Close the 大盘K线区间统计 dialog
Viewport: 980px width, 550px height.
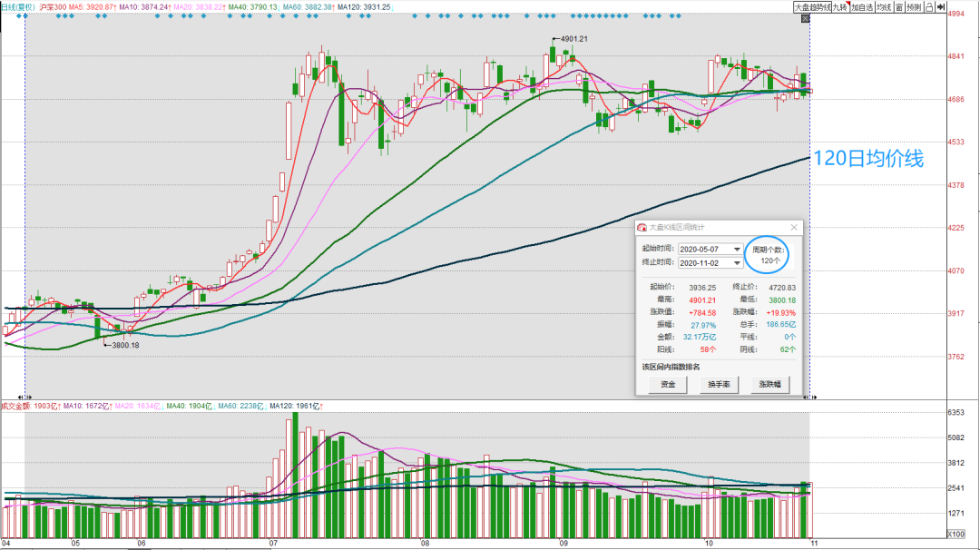pos(794,228)
